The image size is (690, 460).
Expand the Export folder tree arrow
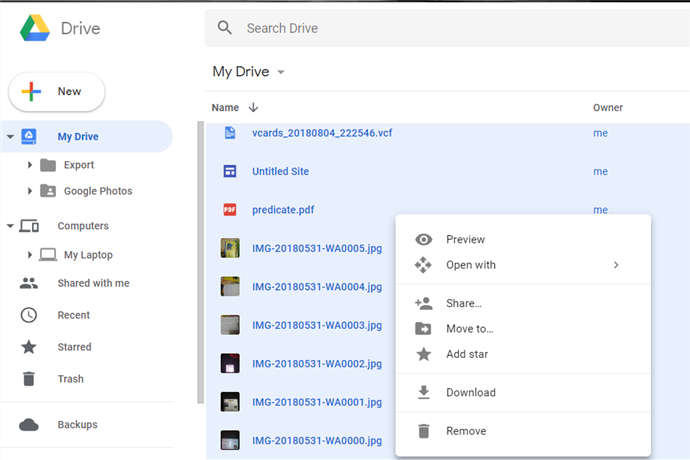coord(30,165)
